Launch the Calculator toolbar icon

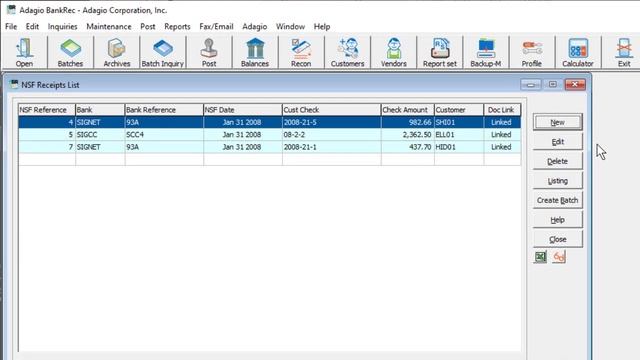pos(578,52)
